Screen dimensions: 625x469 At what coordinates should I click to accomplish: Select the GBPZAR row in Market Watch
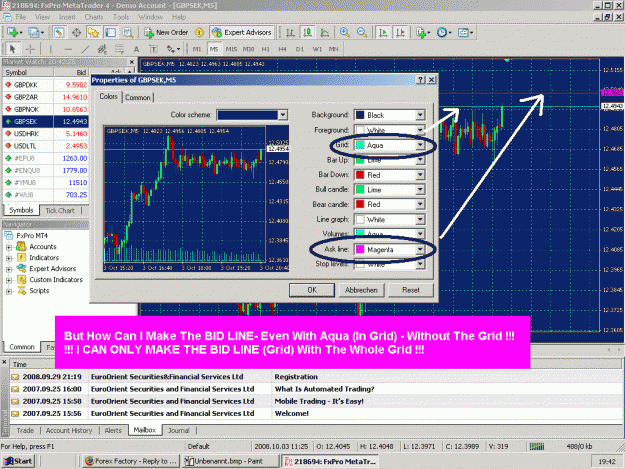(x=45, y=97)
